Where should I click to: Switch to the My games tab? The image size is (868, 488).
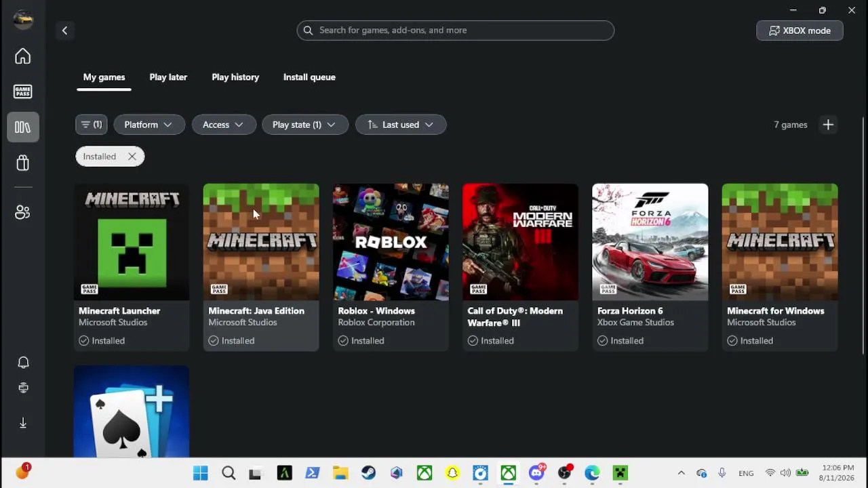coord(104,77)
